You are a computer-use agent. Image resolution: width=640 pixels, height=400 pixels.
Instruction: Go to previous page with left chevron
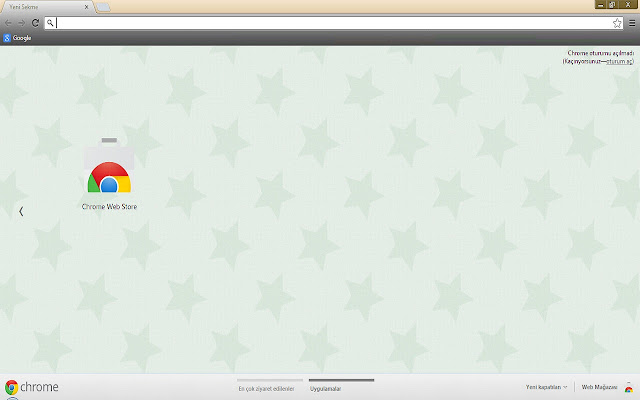click(x=21, y=211)
